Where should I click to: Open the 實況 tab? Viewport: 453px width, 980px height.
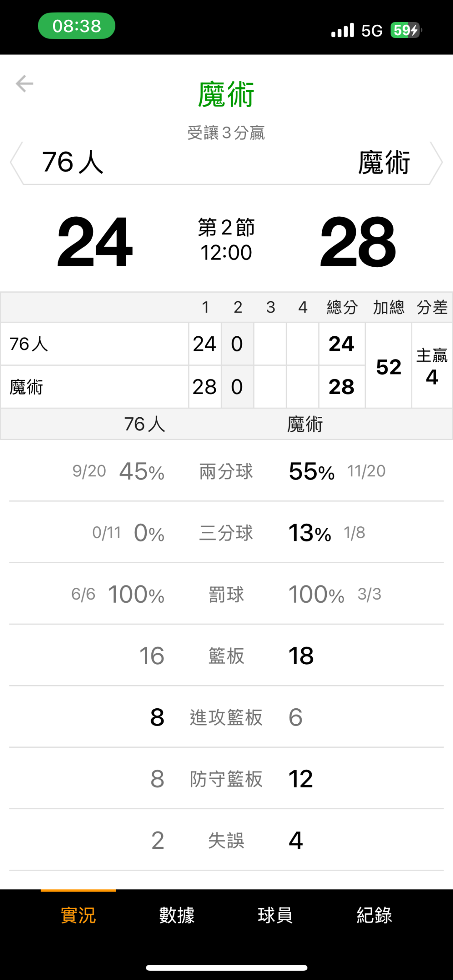78,915
